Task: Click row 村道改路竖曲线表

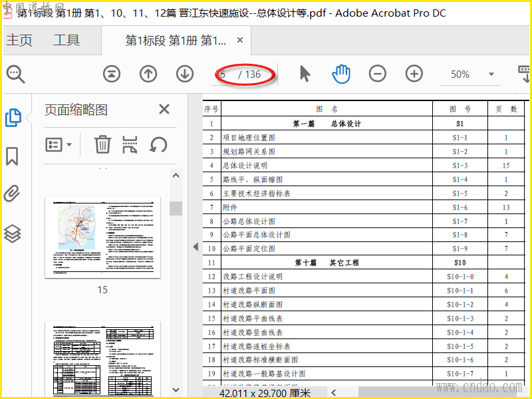Action: point(364,332)
